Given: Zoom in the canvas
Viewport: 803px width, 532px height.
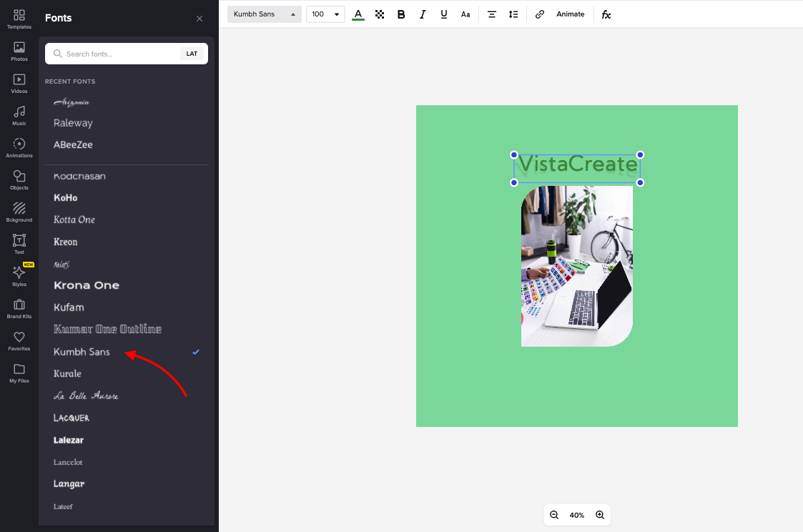Looking at the screenshot, I should (x=600, y=515).
